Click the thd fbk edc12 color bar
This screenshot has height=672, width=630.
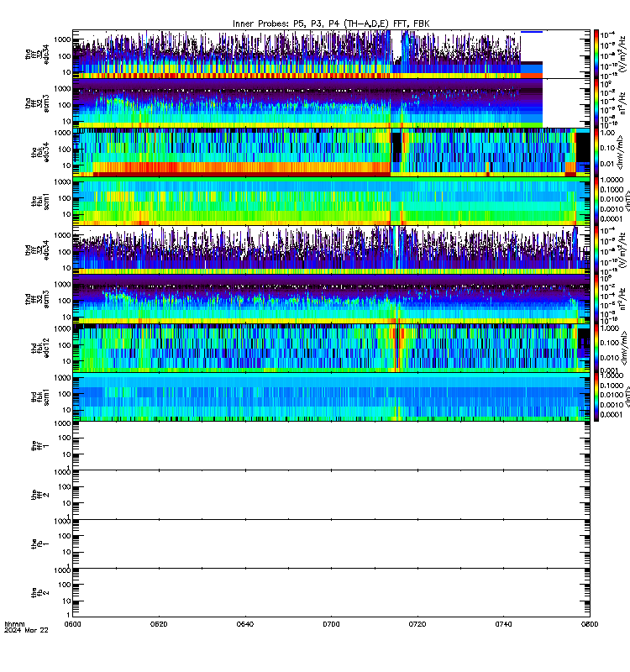point(596,348)
